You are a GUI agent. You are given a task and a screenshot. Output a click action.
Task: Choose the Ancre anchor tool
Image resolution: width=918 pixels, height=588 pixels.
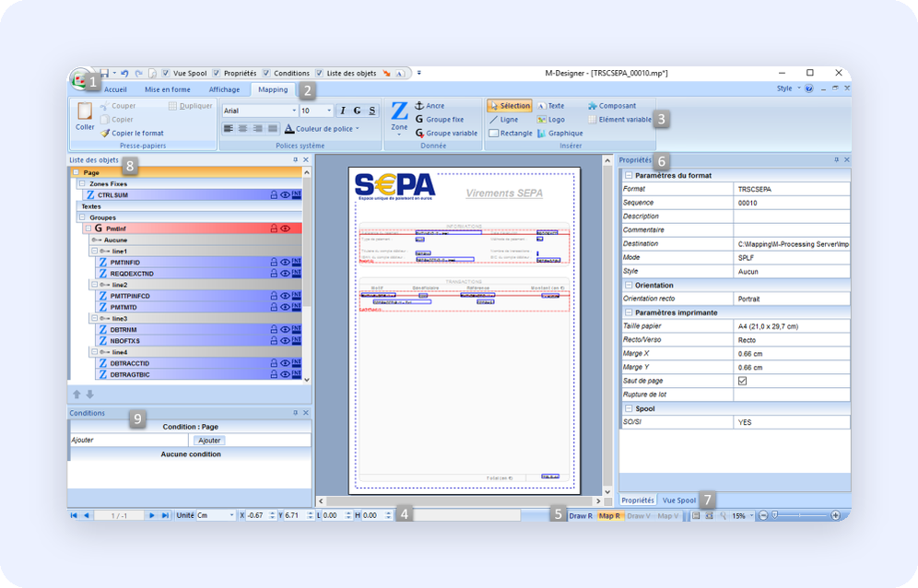[x=430, y=105]
